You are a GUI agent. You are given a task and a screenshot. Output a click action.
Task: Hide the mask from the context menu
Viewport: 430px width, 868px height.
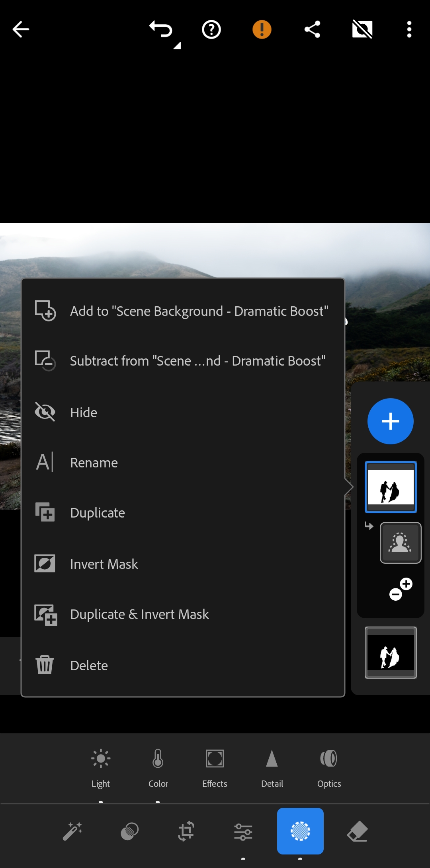coord(84,413)
